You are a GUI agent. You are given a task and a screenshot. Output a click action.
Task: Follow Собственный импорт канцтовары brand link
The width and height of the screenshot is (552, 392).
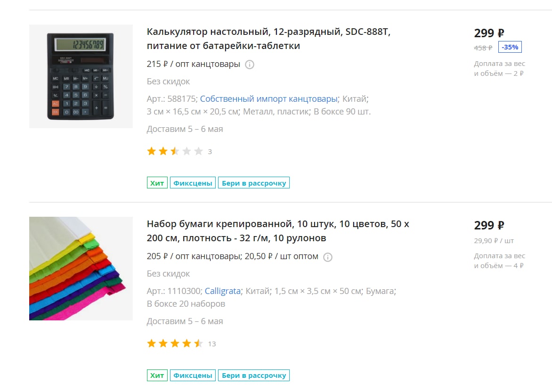tap(269, 99)
